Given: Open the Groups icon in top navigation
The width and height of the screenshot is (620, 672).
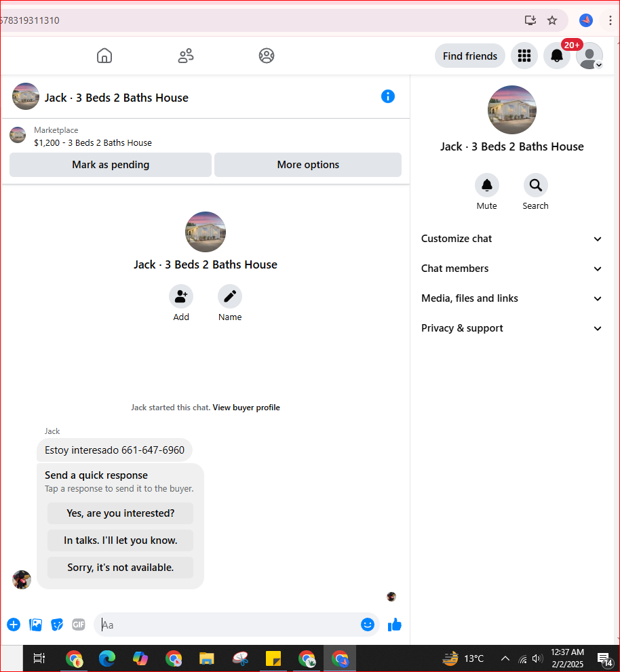Looking at the screenshot, I should pyautogui.click(x=267, y=56).
